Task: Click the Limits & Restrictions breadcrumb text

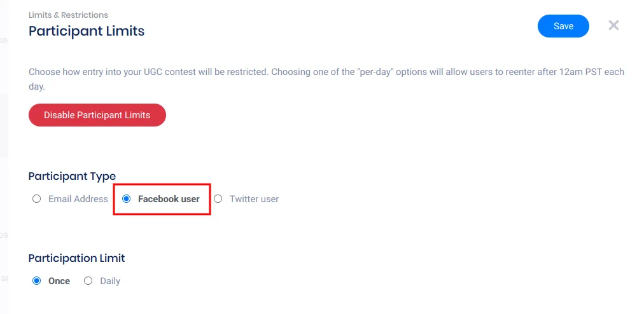Action: coord(68,15)
